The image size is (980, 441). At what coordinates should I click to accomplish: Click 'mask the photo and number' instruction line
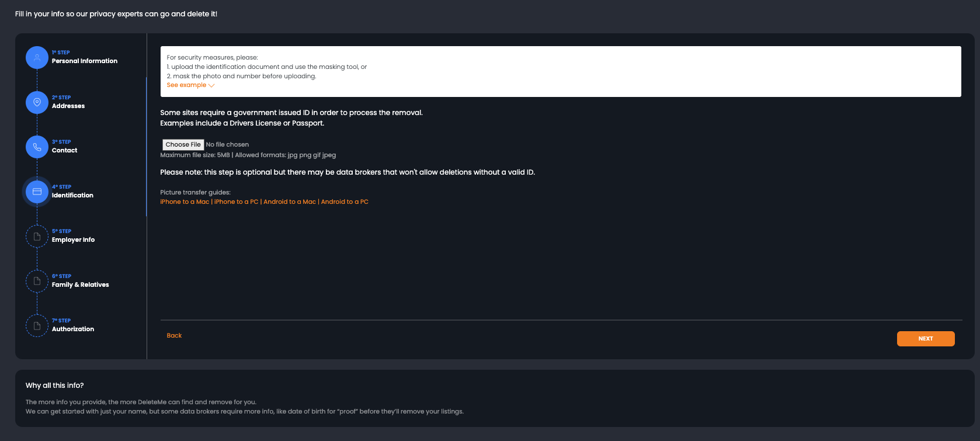click(x=241, y=76)
